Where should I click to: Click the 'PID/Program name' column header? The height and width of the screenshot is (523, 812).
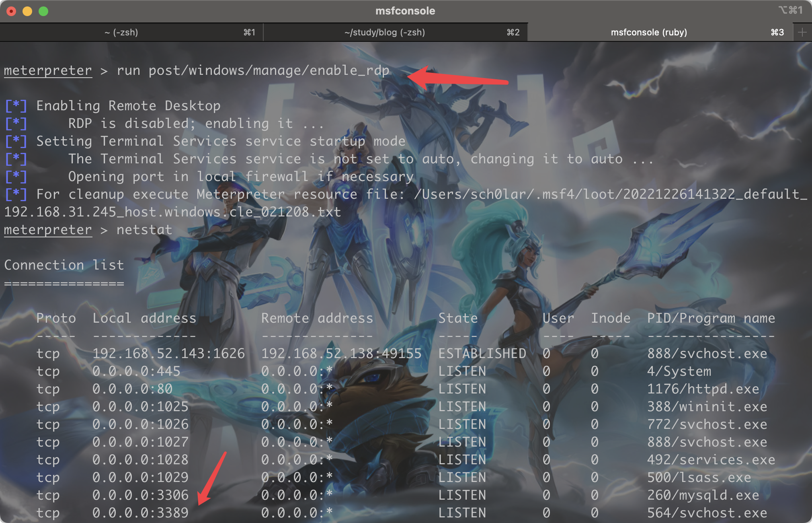point(711,318)
